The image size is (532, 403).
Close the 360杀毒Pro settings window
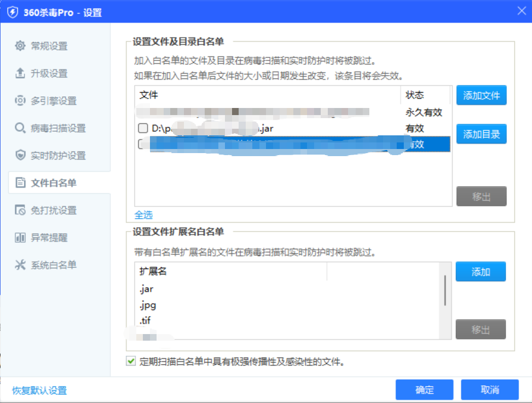(522, 11)
